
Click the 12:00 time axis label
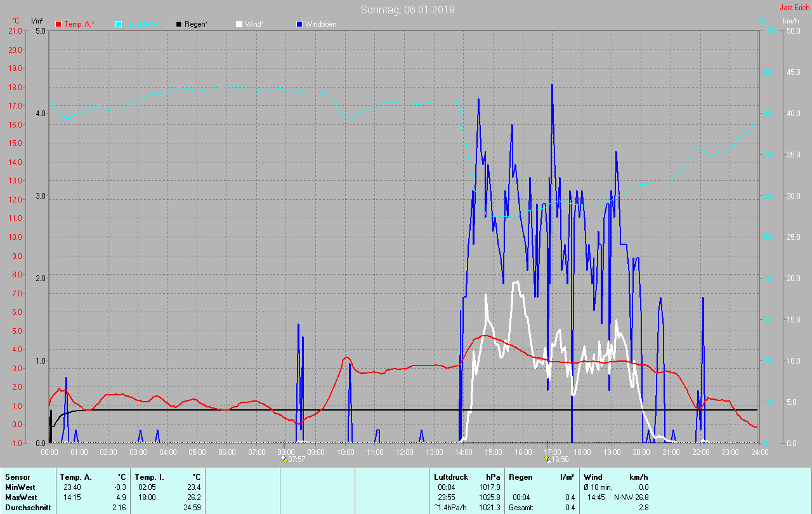coord(404,452)
